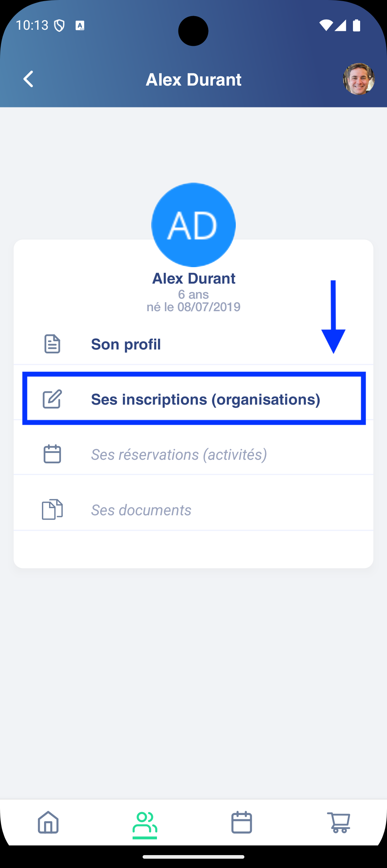Tap the Alex Durant header title
This screenshot has height=868, width=387.
pyautogui.click(x=193, y=79)
